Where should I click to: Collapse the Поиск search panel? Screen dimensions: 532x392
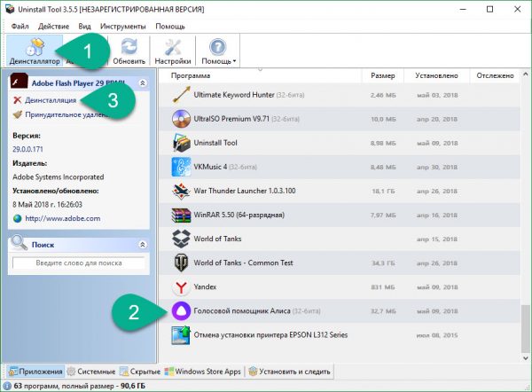(143, 245)
